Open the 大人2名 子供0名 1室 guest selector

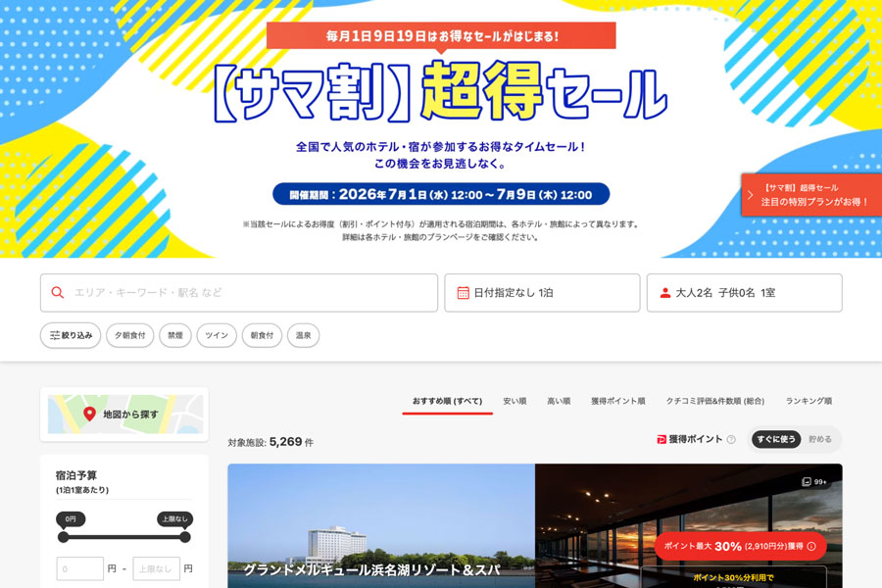[744, 293]
